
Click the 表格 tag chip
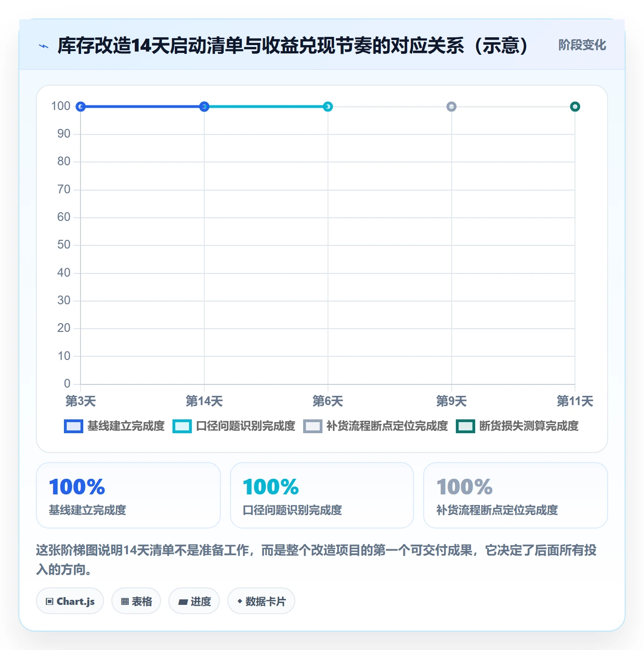click(136, 601)
